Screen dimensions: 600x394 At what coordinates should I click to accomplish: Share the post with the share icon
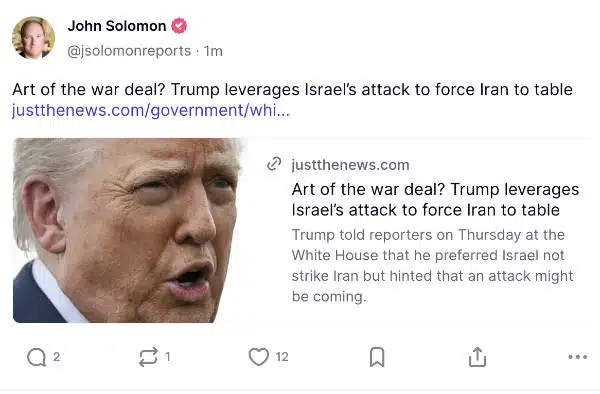tap(477, 357)
